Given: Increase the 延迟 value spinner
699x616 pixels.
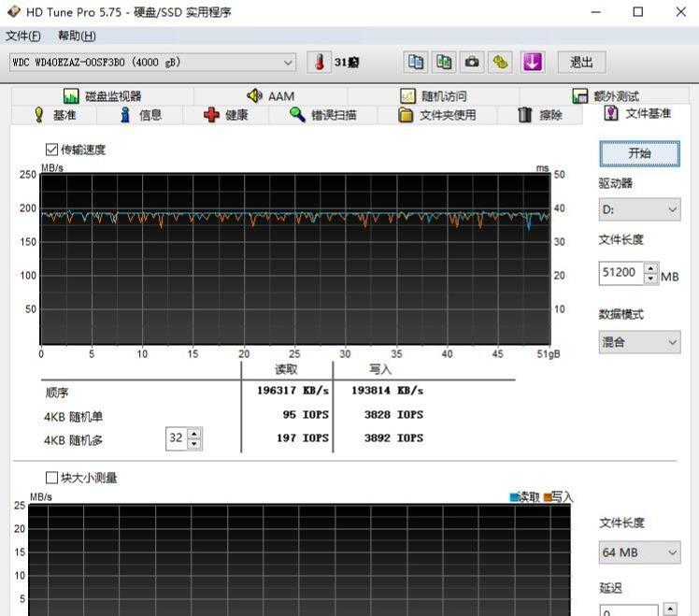Looking at the screenshot, I should click(670, 609).
